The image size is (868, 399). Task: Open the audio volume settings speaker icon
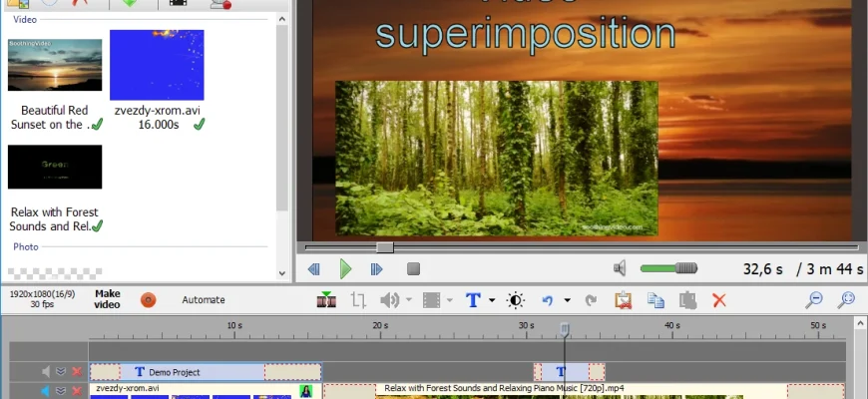(x=390, y=300)
